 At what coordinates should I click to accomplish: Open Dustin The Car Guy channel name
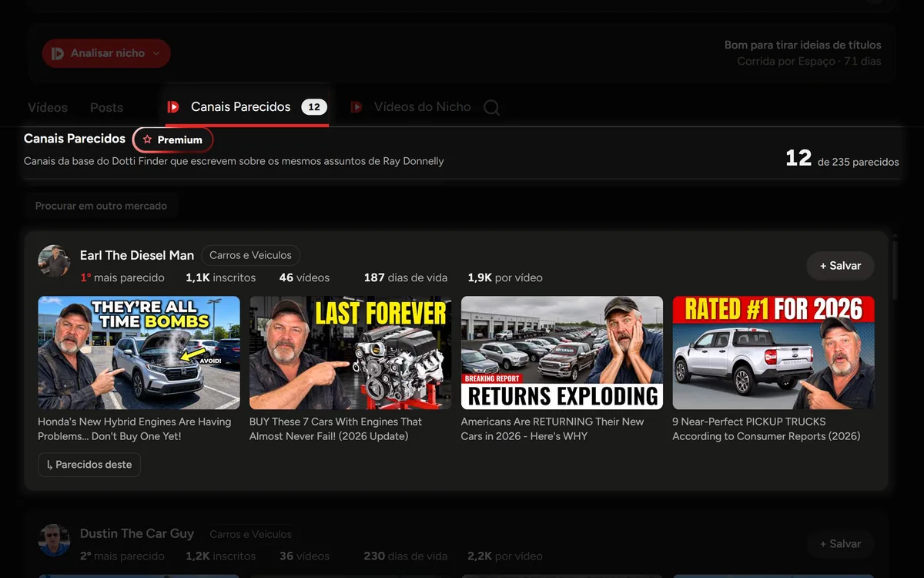137,533
